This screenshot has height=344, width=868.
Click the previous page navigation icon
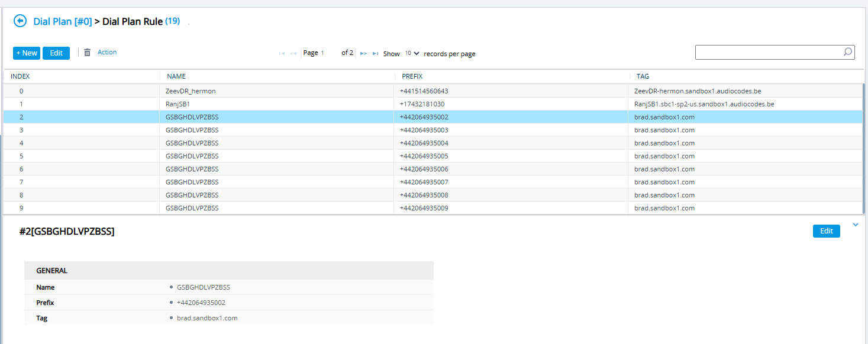pos(292,53)
